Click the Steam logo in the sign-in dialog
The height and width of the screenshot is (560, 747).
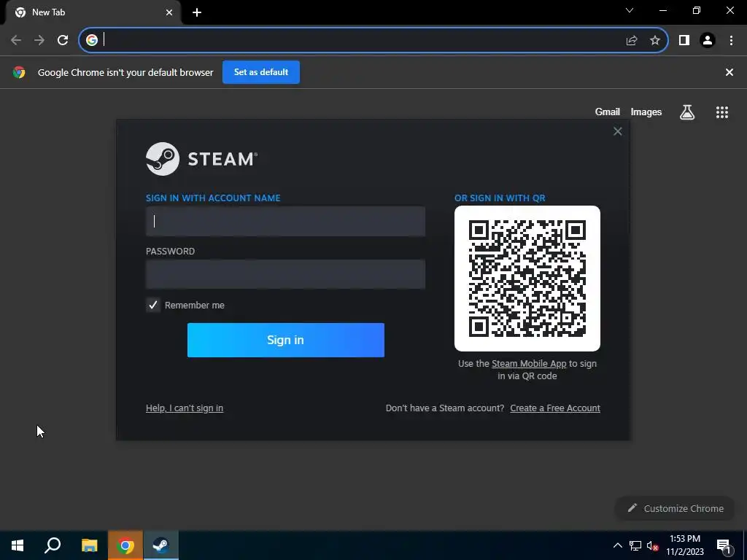[x=201, y=159]
